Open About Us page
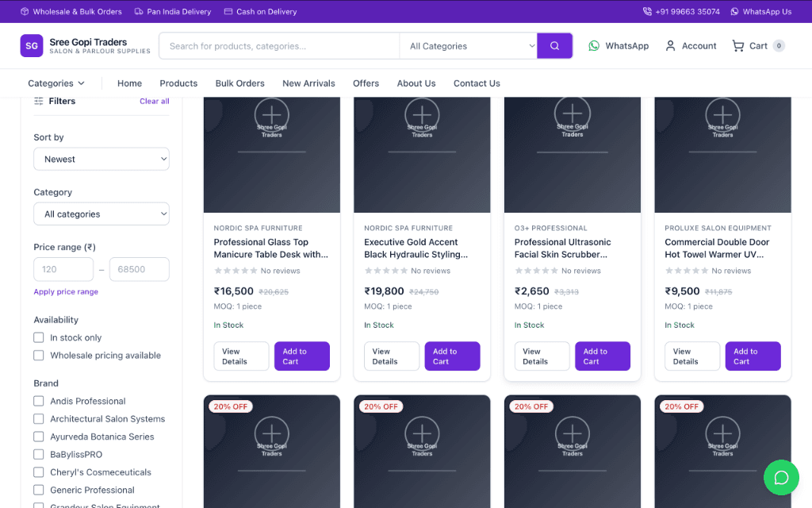 click(416, 83)
